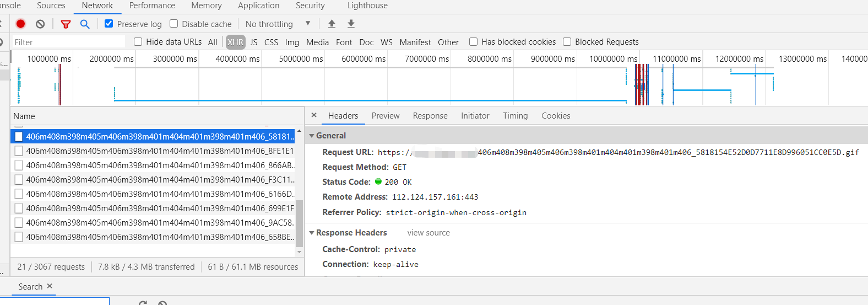Open the Preview tab
The height and width of the screenshot is (305, 868).
(386, 116)
